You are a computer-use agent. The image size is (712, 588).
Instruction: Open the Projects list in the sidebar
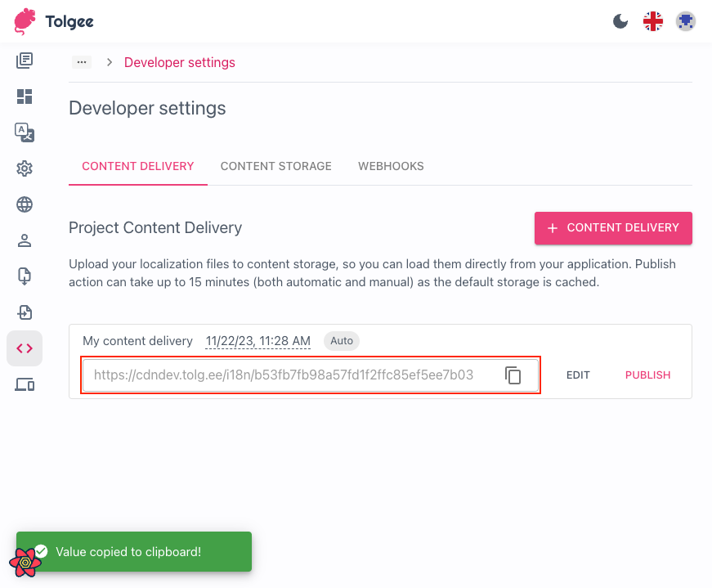[x=24, y=61]
